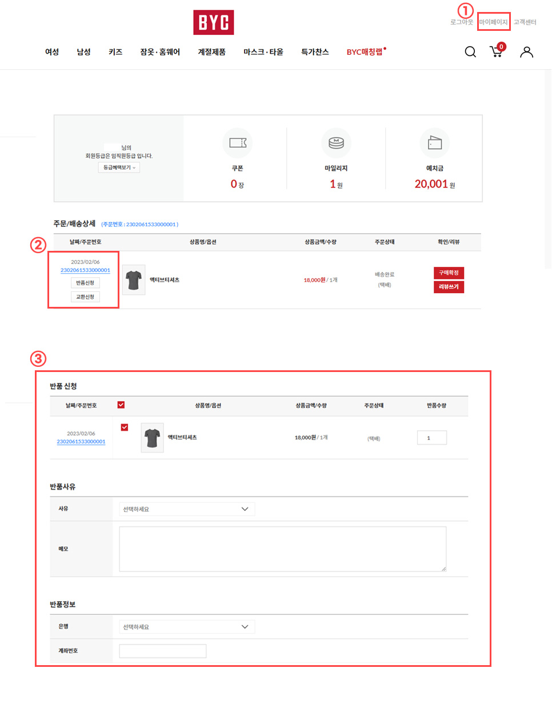Image resolution: width=560 pixels, height=728 pixels.
Task: Click the mileage coins icon
Action: 336,143
